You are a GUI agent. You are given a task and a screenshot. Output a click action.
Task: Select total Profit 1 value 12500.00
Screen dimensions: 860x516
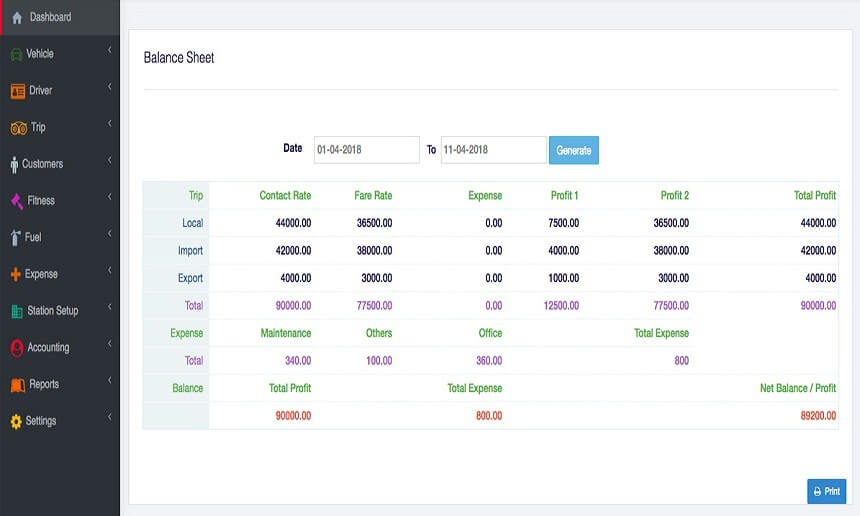tap(562, 305)
